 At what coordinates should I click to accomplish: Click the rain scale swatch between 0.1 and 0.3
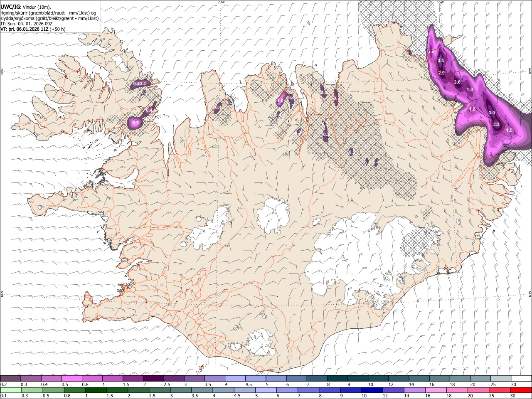click(x=11, y=390)
